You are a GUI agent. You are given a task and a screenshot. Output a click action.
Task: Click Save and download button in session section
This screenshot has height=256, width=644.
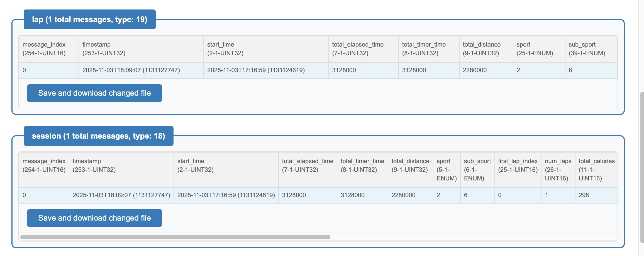pyautogui.click(x=94, y=218)
